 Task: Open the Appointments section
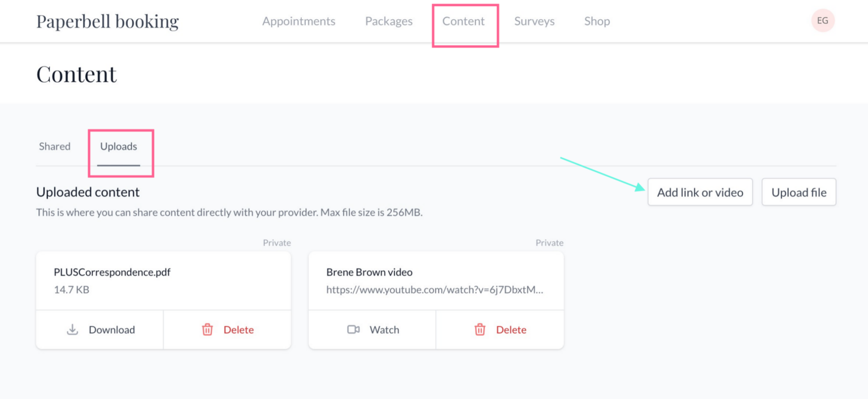pos(298,21)
